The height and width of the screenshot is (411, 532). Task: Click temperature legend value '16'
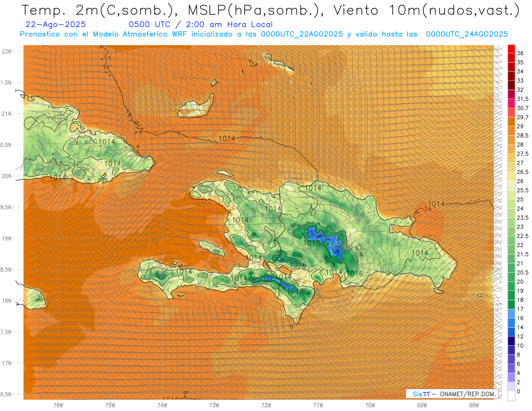(520, 318)
